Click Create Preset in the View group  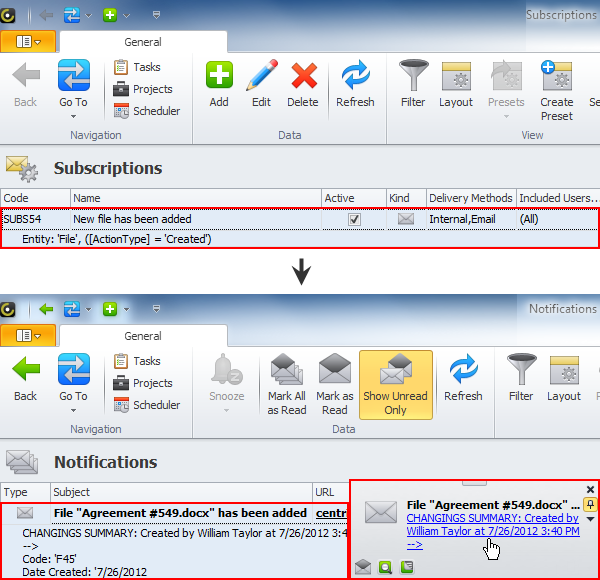click(556, 88)
